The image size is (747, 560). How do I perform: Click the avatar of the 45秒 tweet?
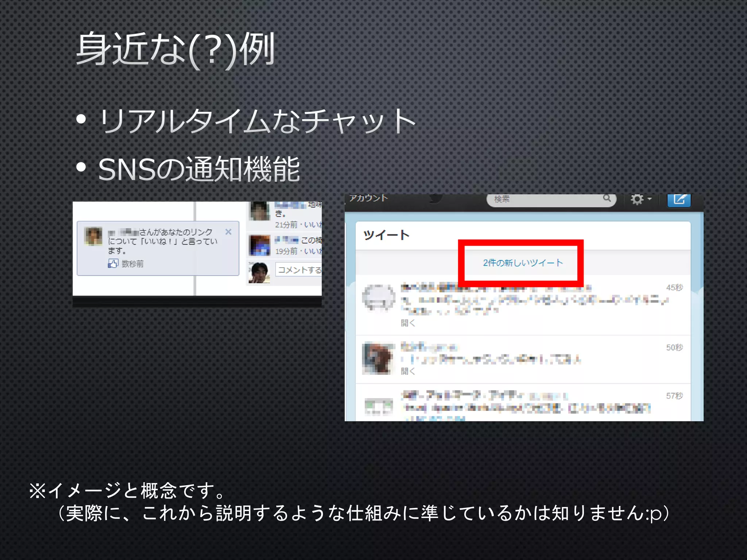[x=379, y=298]
